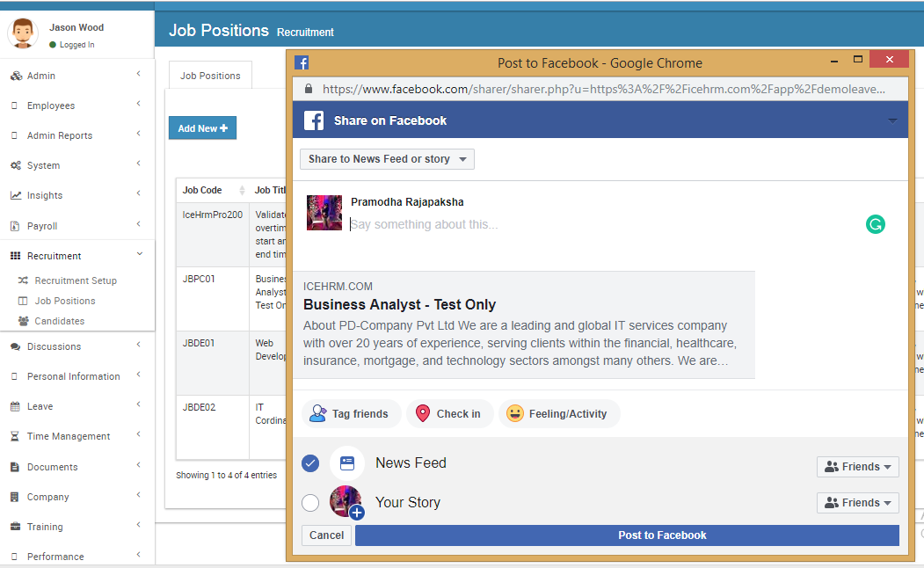Click the Add New button
This screenshot has width=924, height=568.
(203, 127)
